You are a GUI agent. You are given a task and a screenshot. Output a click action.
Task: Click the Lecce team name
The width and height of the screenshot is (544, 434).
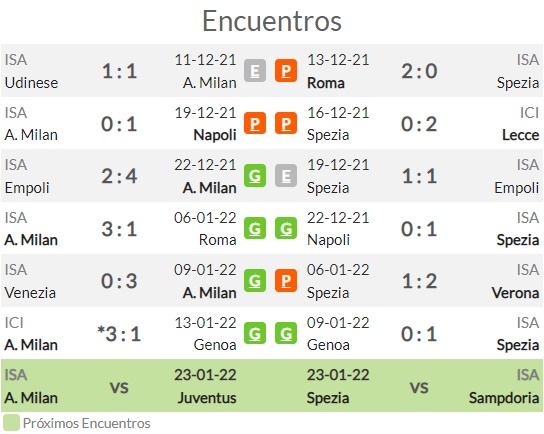point(521,135)
